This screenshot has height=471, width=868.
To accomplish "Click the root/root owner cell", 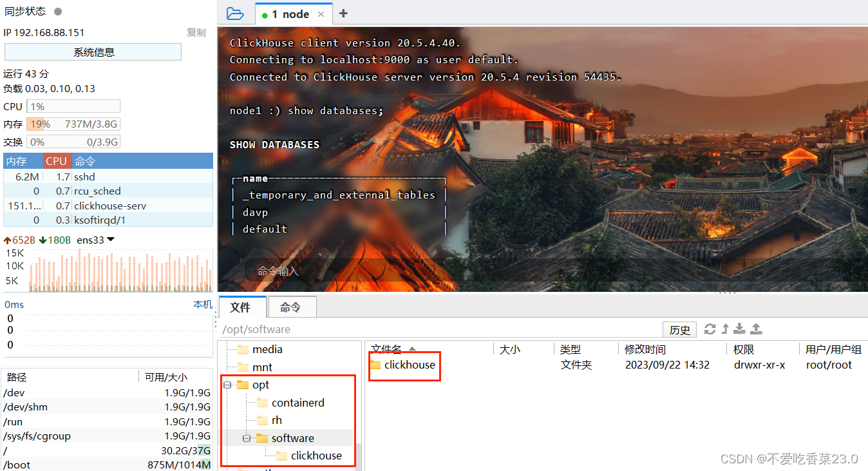I will pyautogui.click(x=829, y=365).
